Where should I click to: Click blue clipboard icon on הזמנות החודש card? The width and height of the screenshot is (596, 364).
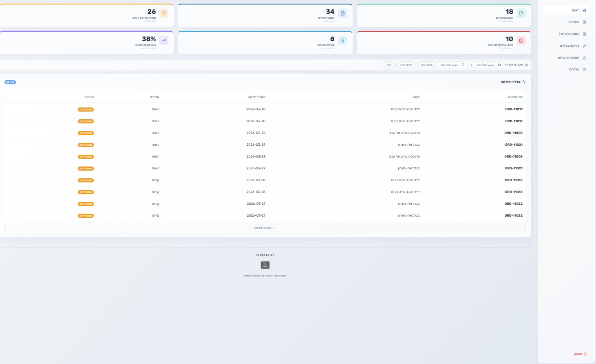coord(342,13)
